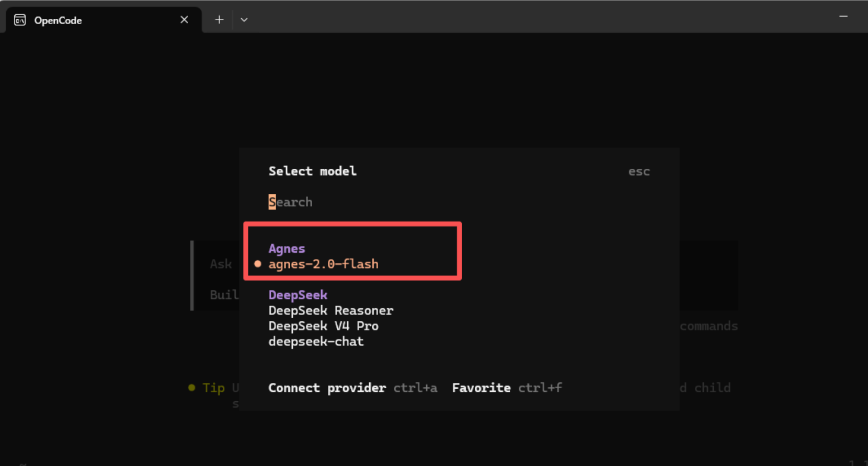Click the Favorite action
Screen dimensions: 868x466
point(481,388)
